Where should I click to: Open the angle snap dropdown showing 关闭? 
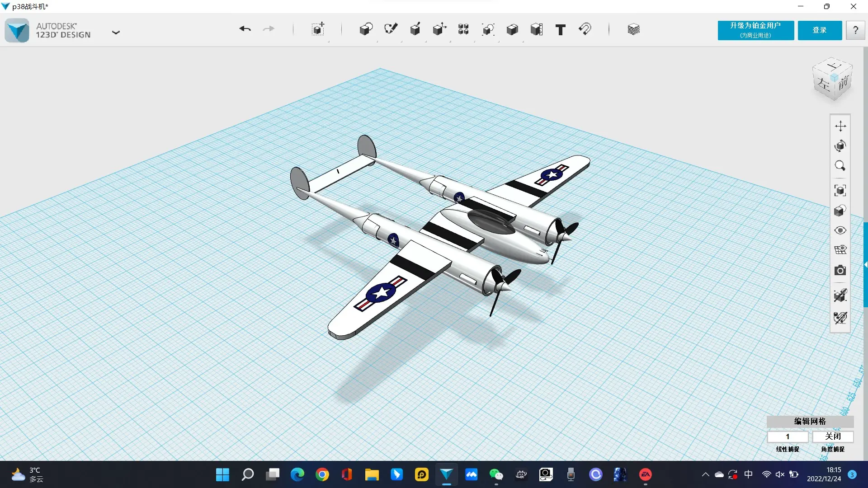coord(833,436)
